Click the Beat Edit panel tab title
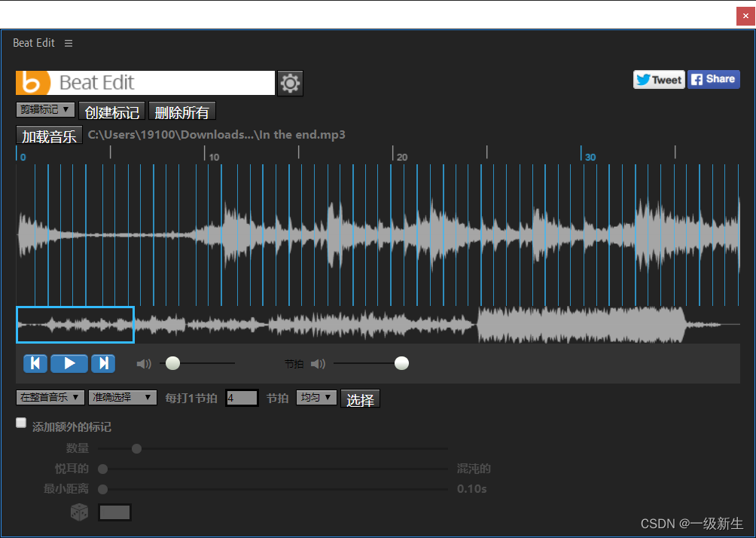756x538 pixels. point(34,43)
